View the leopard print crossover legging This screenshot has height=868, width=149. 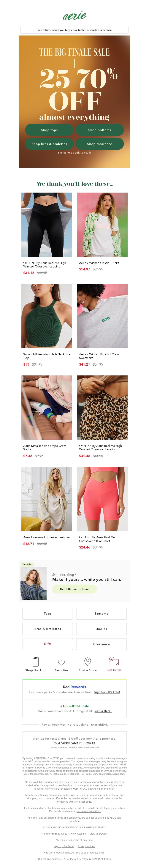pos(102,407)
